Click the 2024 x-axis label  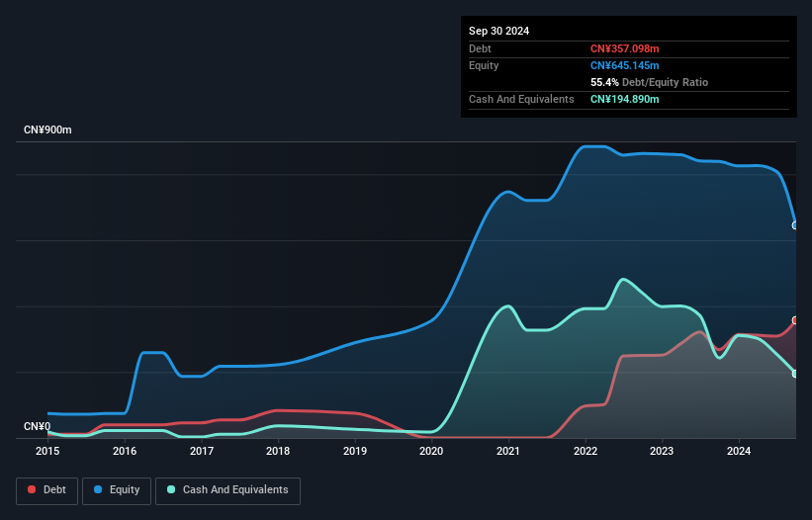tap(739, 451)
